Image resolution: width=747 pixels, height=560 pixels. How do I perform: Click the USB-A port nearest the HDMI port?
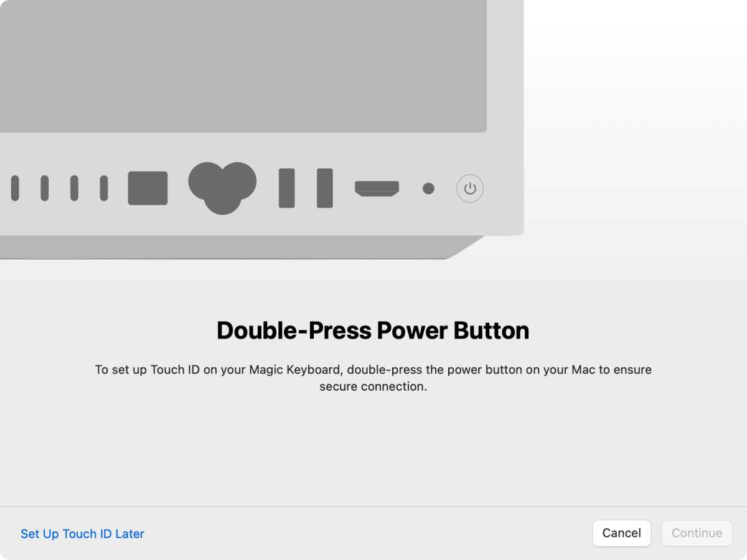point(324,188)
